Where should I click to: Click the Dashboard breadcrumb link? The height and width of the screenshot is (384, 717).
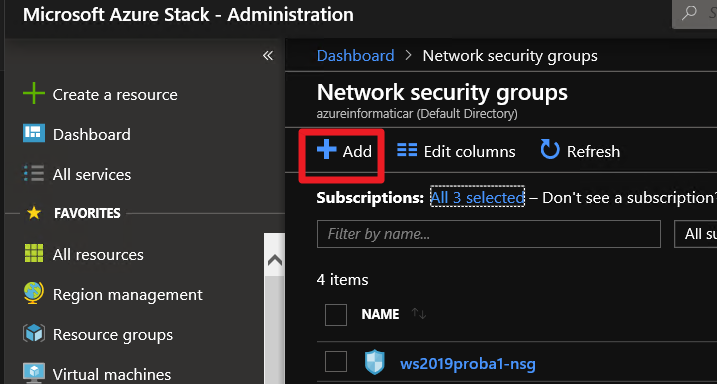tap(355, 56)
